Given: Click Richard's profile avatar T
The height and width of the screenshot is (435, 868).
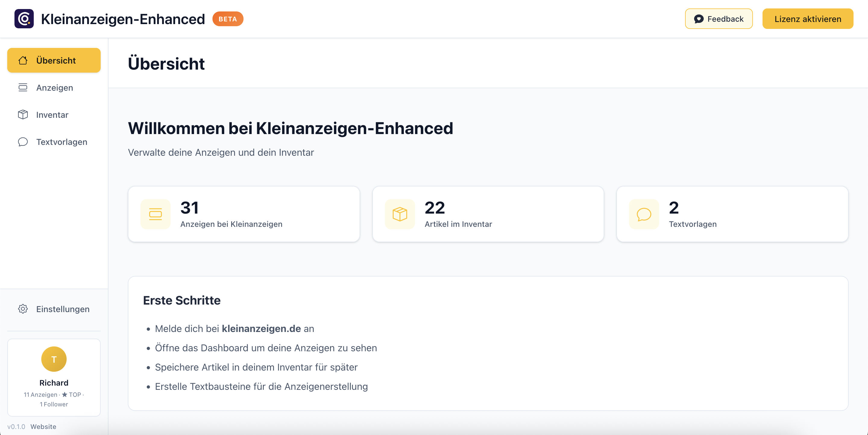Looking at the screenshot, I should coord(54,359).
